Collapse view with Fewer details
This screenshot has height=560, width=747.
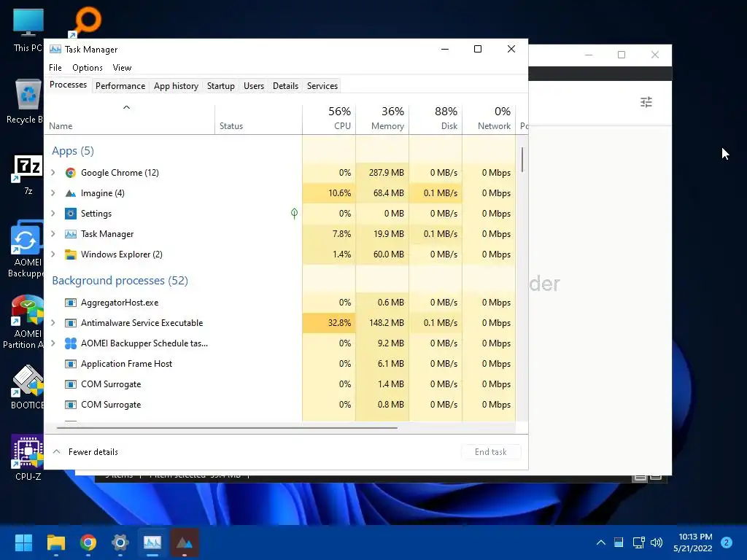click(85, 452)
